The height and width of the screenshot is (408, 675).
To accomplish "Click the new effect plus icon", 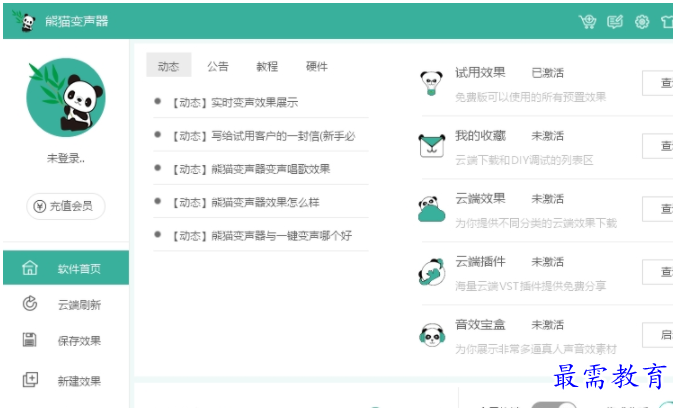I will (30, 380).
